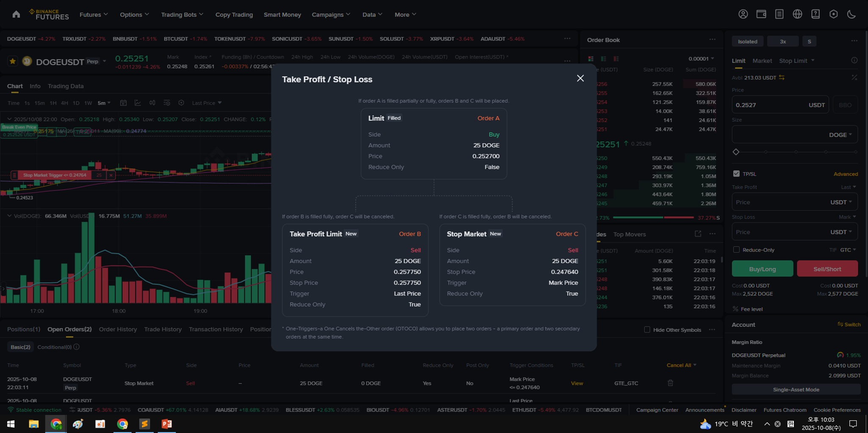Open the ticker bar more options menu
The image size is (868, 433).
[567, 39]
